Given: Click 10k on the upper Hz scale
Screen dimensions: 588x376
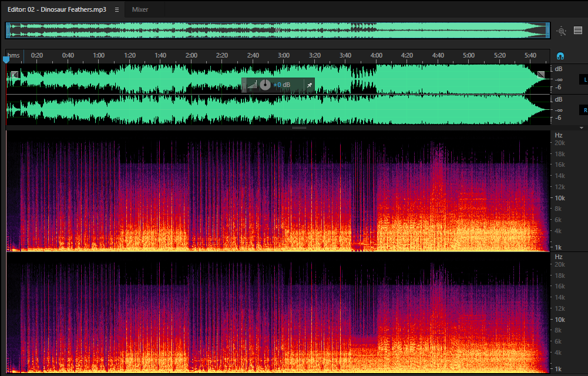Looking at the screenshot, I should [x=559, y=198].
